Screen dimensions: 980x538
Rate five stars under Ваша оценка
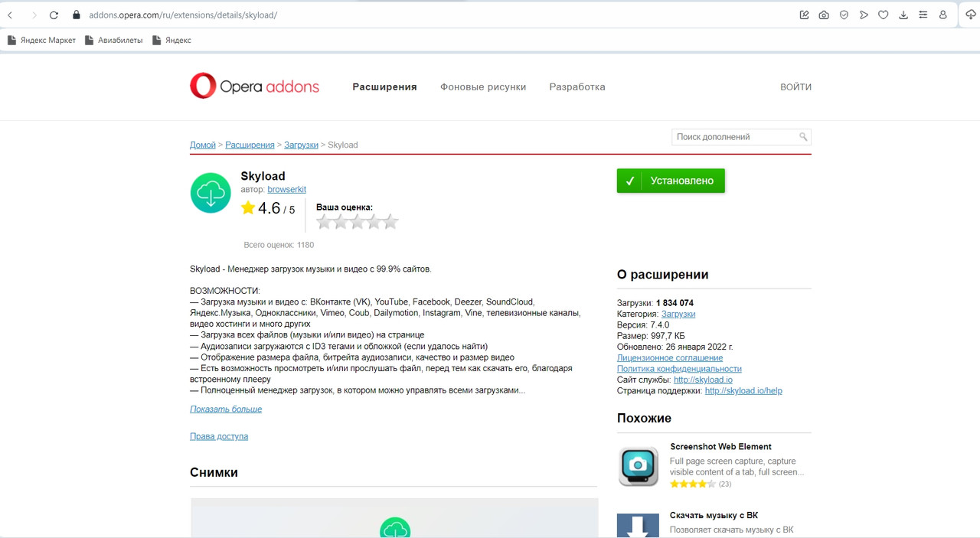(x=390, y=222)
